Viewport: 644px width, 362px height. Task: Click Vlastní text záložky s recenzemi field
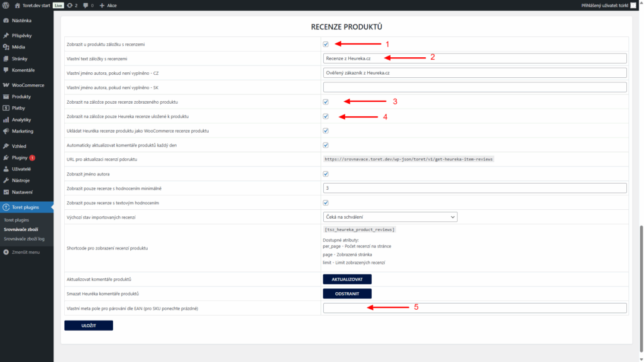(475, 58)
